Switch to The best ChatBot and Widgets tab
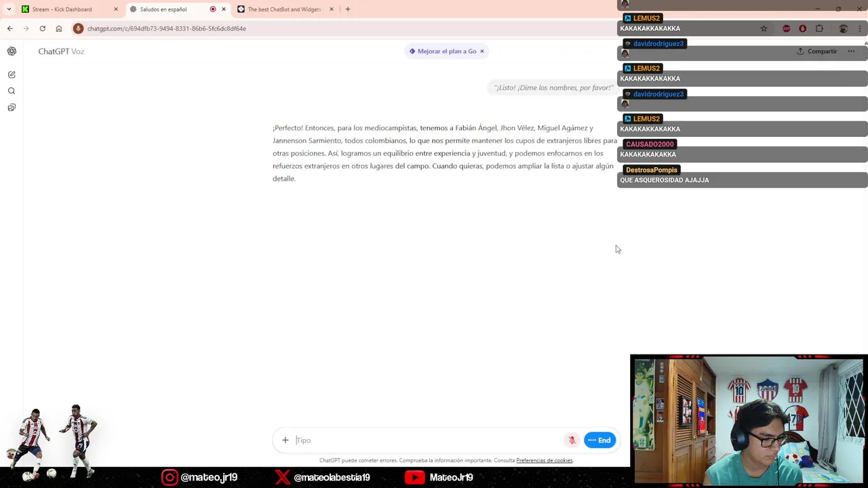This screenshot has height=488, width=868. [x=285, y=9]
